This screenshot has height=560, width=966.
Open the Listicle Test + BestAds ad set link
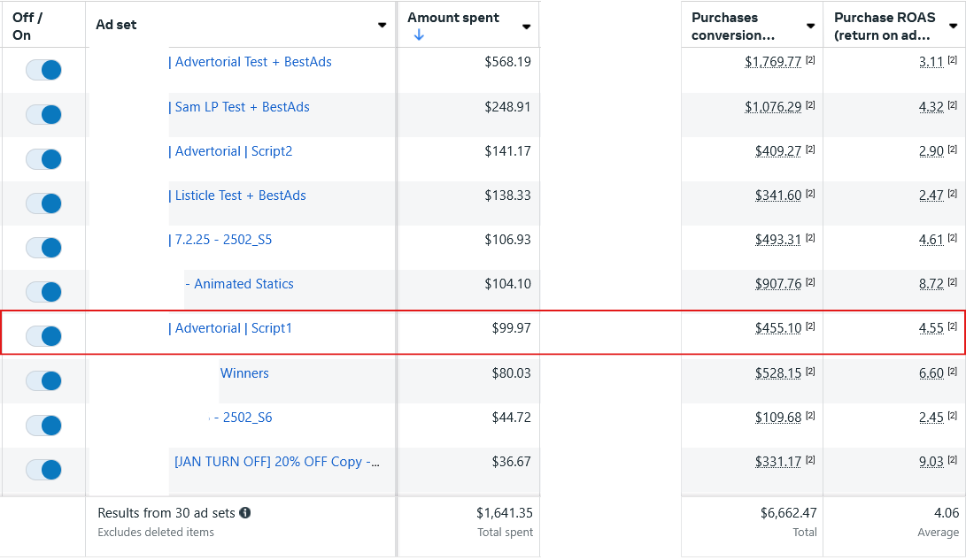click(x=240, y=196)
